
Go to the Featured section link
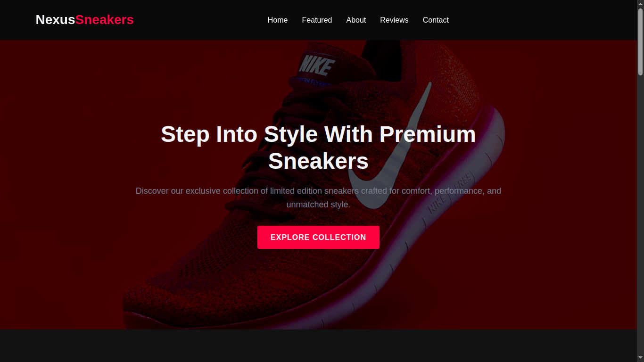click(x=317, y=20)
